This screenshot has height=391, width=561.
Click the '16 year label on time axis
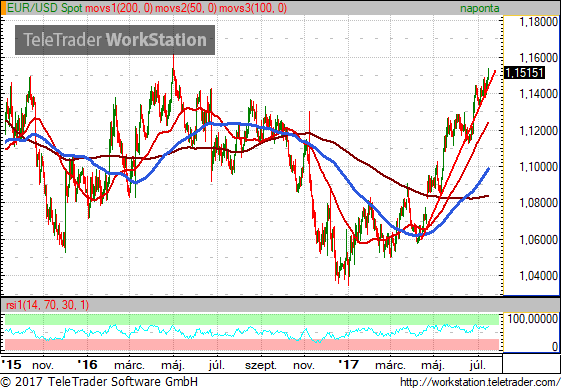pos(87,365)
